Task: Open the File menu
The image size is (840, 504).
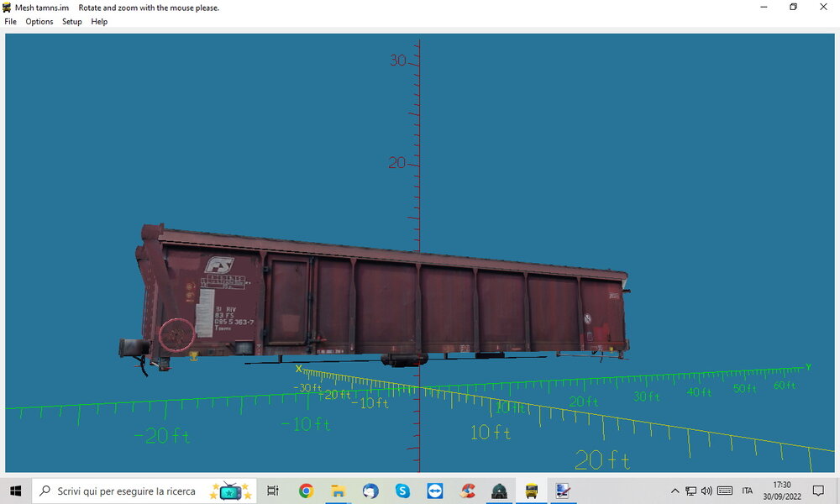Action: point(10,22)
